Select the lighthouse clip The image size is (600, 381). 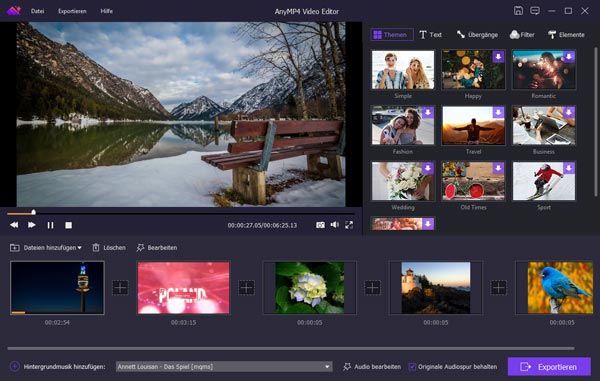click(436, 288)
